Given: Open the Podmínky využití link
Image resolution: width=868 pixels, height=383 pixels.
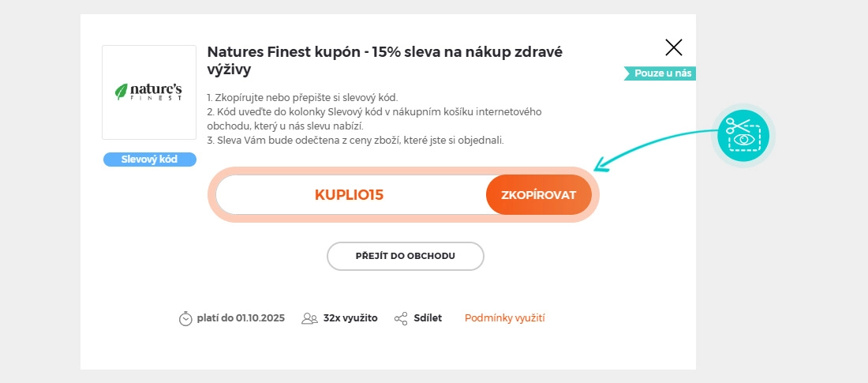Looking at the screenshot, I should pyautogui.click(x=505, y=318).
